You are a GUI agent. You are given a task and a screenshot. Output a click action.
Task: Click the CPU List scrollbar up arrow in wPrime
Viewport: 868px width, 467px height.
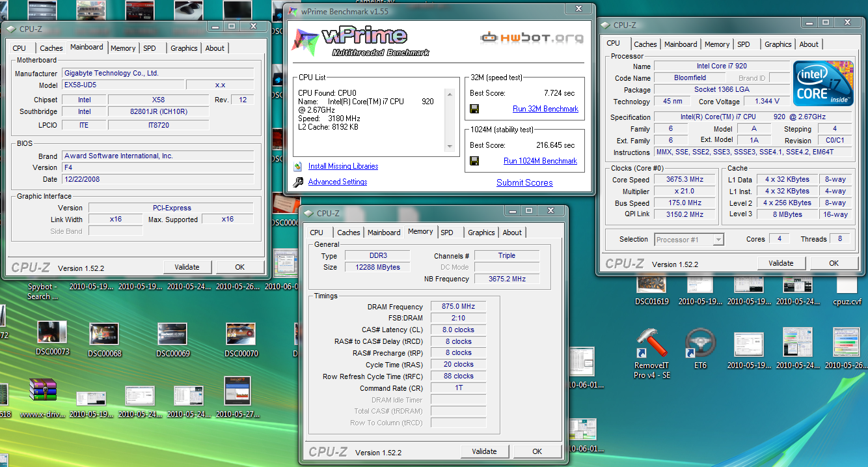(449, 94)
